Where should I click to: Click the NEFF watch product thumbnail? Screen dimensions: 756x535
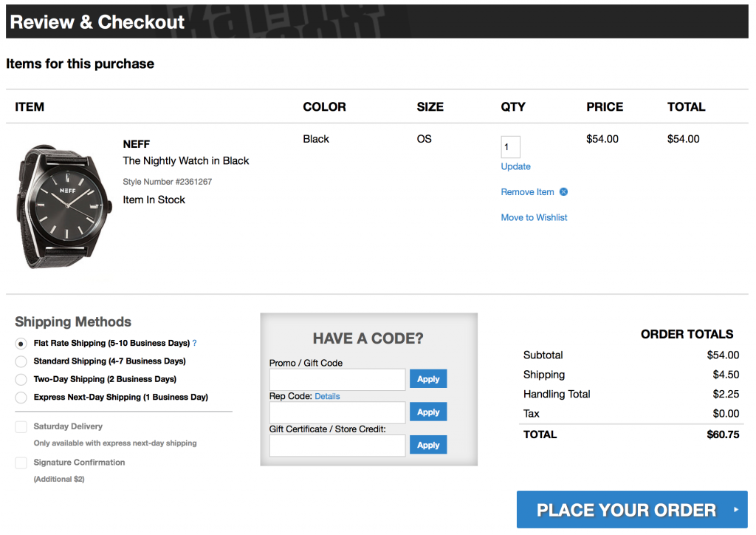[55, 206]
